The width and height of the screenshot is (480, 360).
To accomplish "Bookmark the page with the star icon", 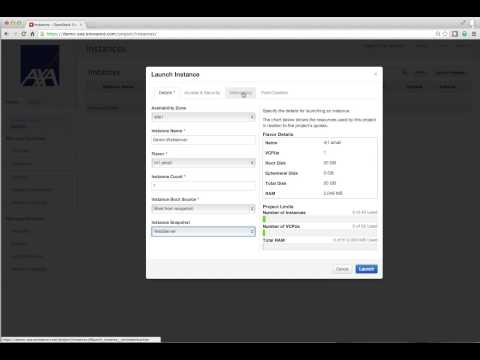I will [445, 34].
